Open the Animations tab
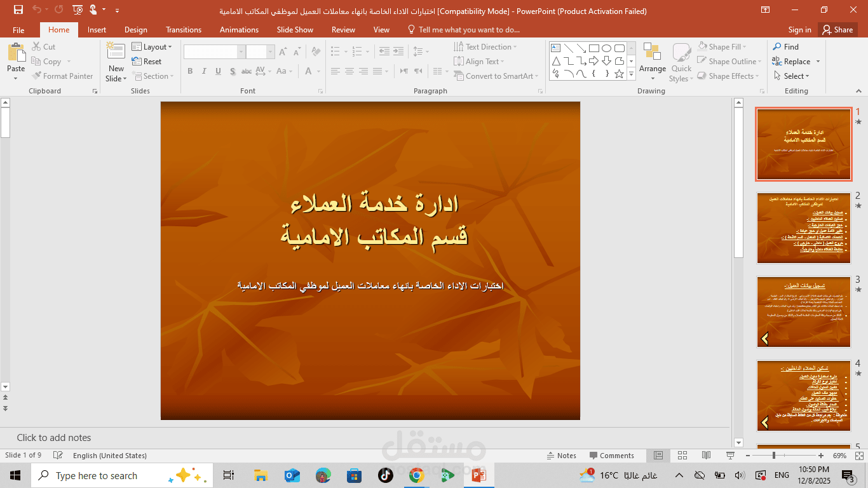868x488 pixels. tap(239, 30)
